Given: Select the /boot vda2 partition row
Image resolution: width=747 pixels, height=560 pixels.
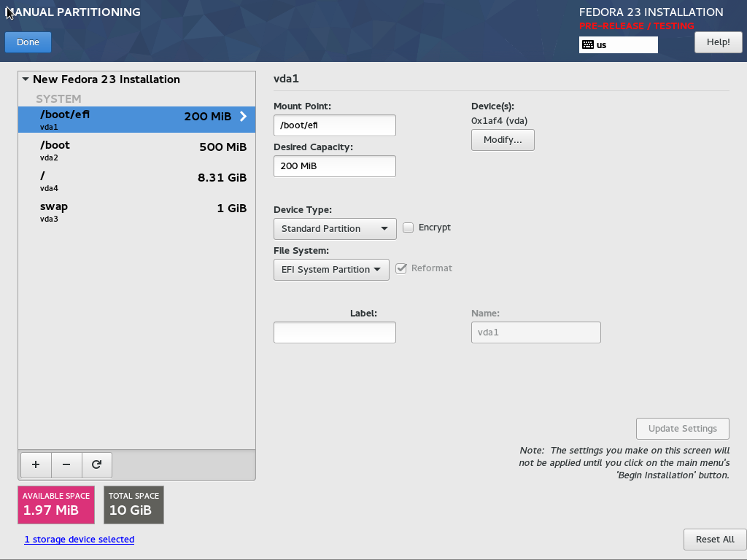Looking at the screenshot, I should (x=136, y=150).
